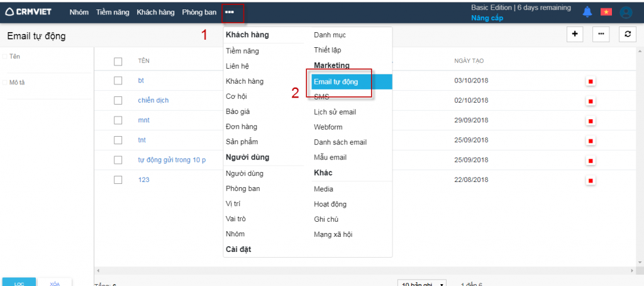Screen dimensions: 644x286
Task: Click the refresh icon button
Action: [627, 35]
